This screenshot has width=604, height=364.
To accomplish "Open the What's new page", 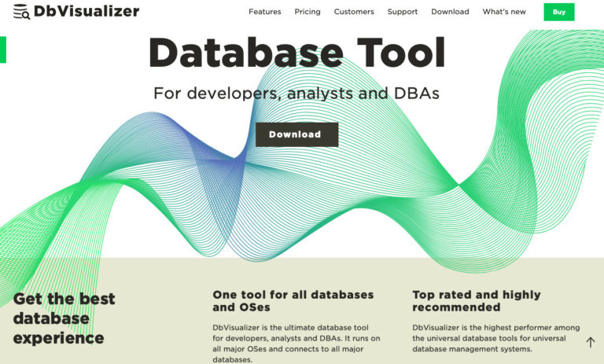I will [504, 12].
